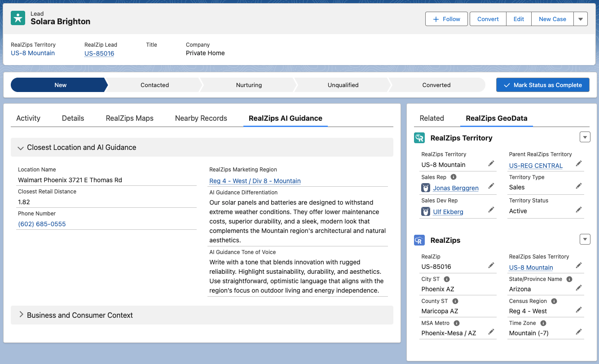Viewport: 599px width, 364px height.
Task: Edit the Territory Type pencil icon
Action: point(579,186)
